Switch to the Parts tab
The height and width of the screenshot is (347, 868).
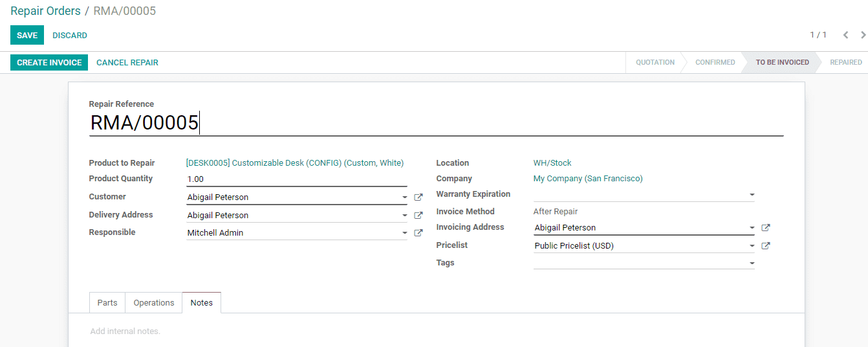click(107, 303)
